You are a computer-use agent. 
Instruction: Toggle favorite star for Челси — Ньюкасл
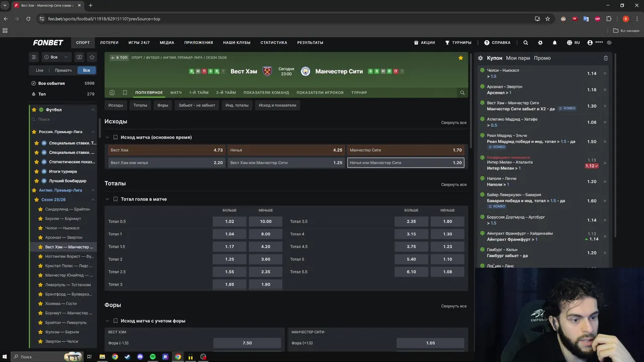41,228
